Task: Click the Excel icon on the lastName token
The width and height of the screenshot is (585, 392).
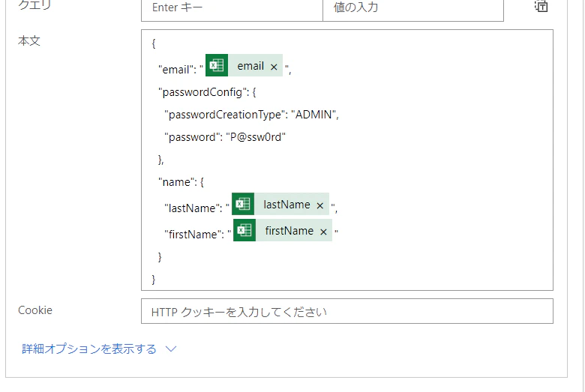Action: click(x=243, y=204)
